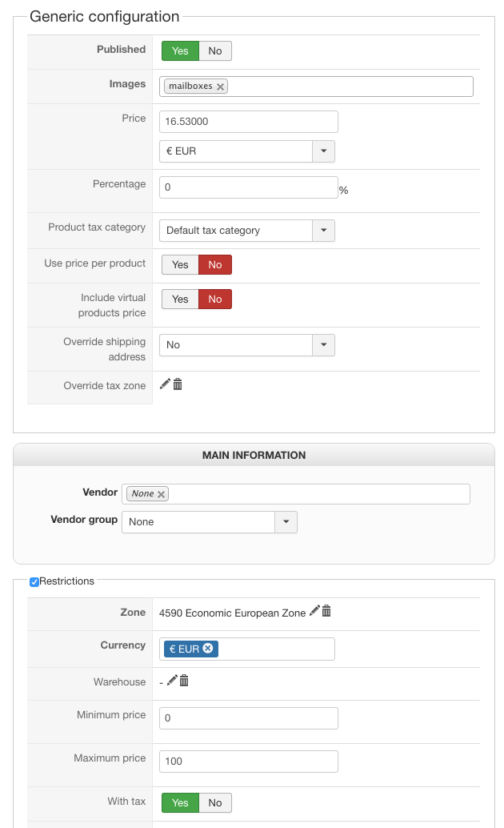Remove the mailboxes image tag

click(220, 86)
